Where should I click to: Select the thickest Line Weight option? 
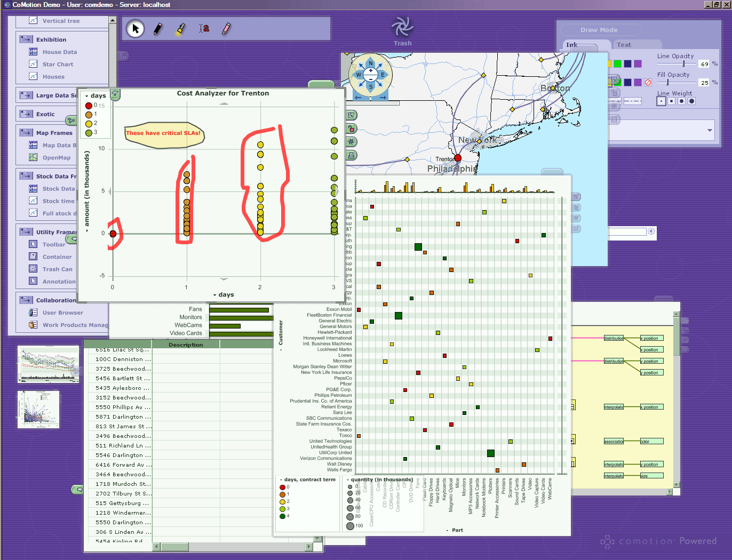[x=691, y=101]
